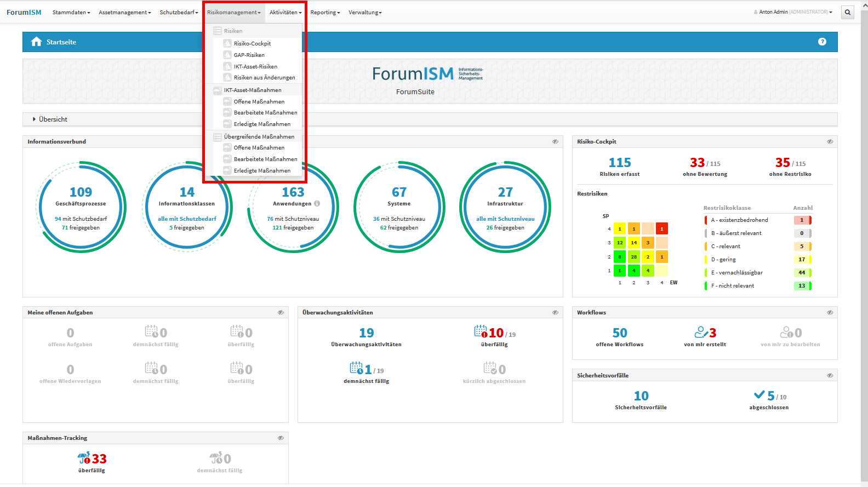Click the checkmark icon for abgeschlossen incidents
868x487 pixels.
759,395
